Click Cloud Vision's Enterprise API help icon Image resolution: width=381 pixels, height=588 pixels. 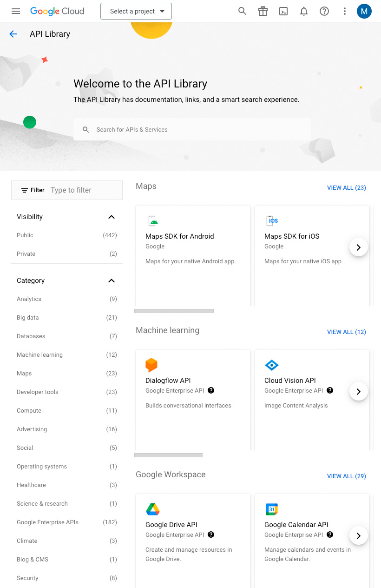(x=330, y=390)
